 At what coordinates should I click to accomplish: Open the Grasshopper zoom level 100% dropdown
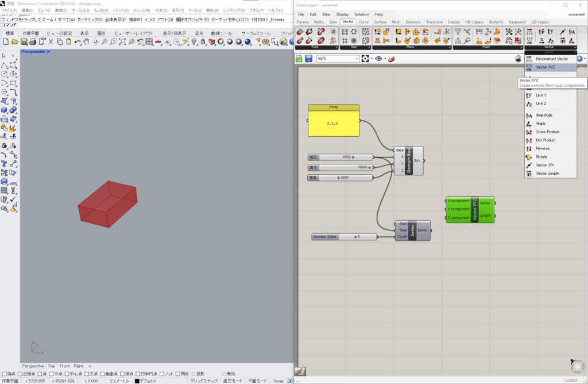click(x=357, y=59)
